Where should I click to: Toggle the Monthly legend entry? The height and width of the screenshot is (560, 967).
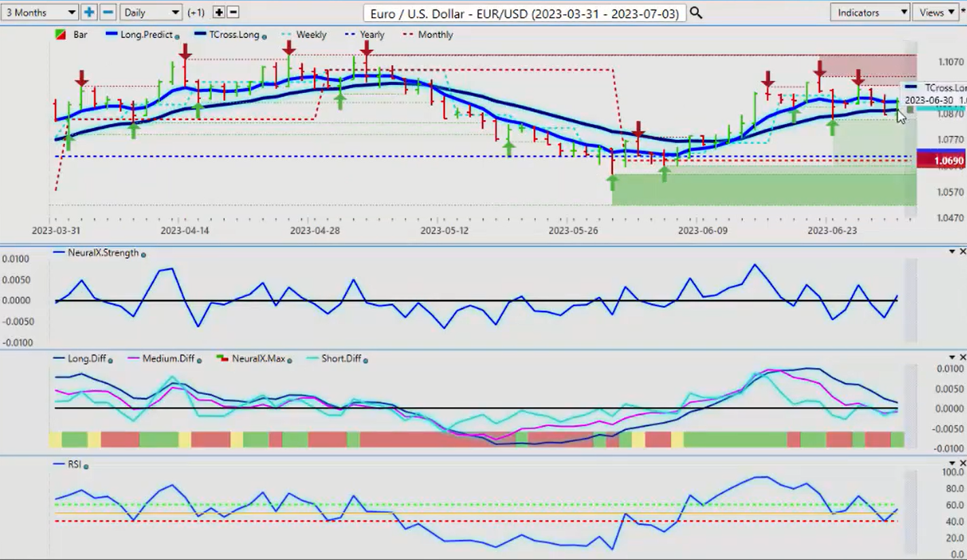[428, 35]
